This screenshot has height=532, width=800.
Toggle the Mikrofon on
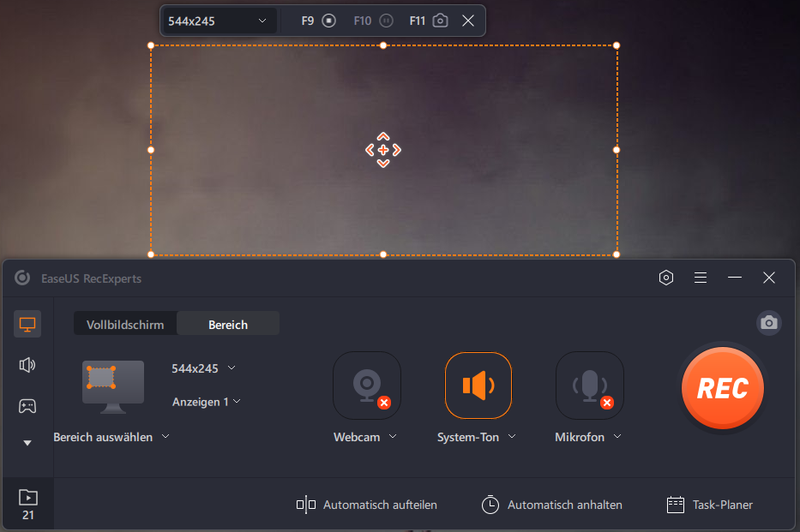[590, 386]
